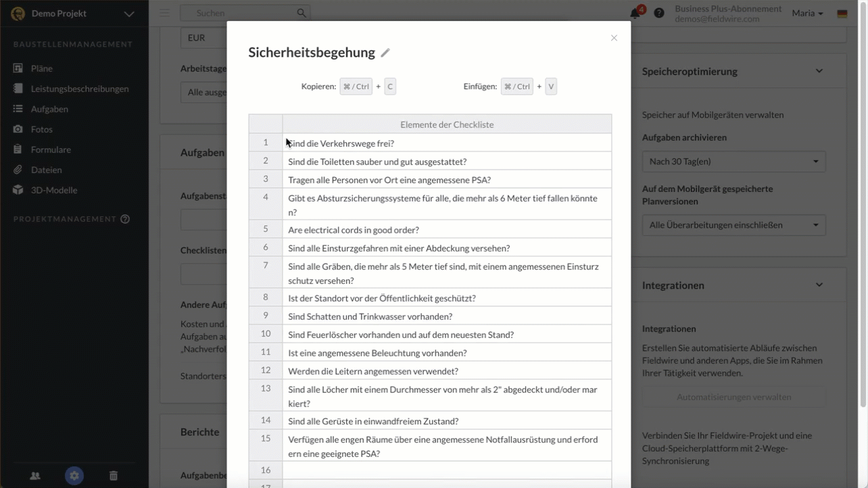Click the pencil icon next to Sicherheitsbegehung
The image size is (868, 488).
point(385,53)
